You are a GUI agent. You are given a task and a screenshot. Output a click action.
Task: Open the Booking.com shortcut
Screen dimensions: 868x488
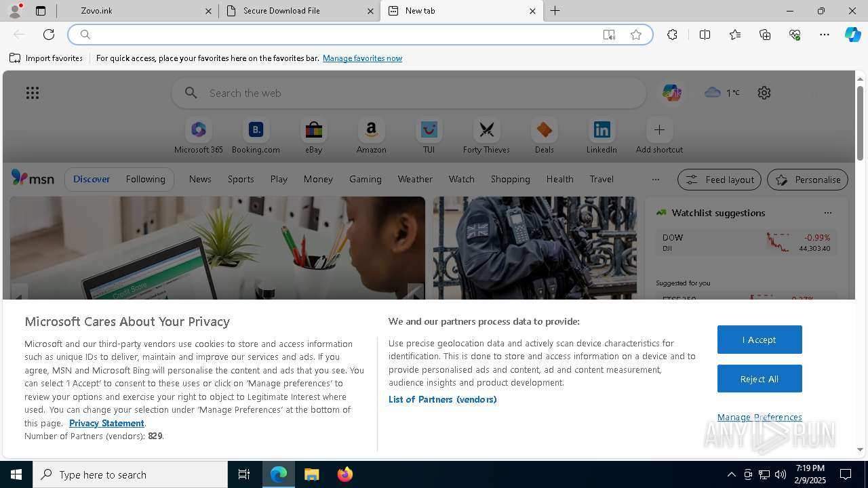tap(256, 136)
